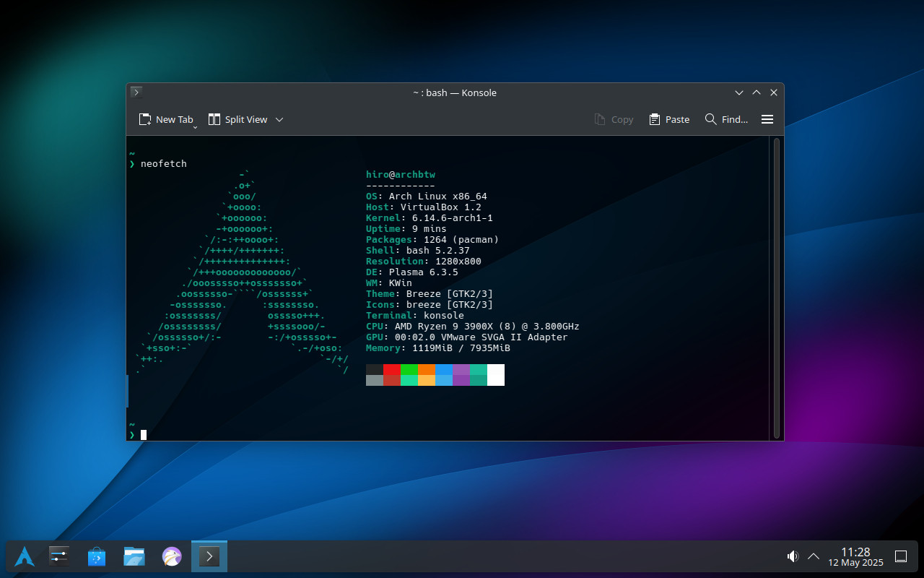Expand the New Tab dropdown arrow
The height and width of the screenshot is (578, 924).
coord(196,127)
